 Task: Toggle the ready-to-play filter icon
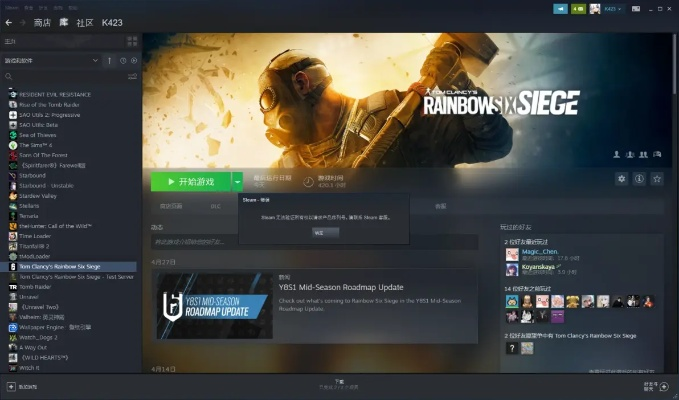click(x=134, y=60)
